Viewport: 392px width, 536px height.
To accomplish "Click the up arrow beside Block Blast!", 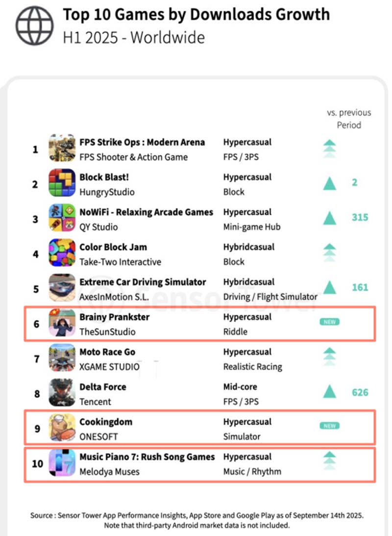I will pos(330,183).
